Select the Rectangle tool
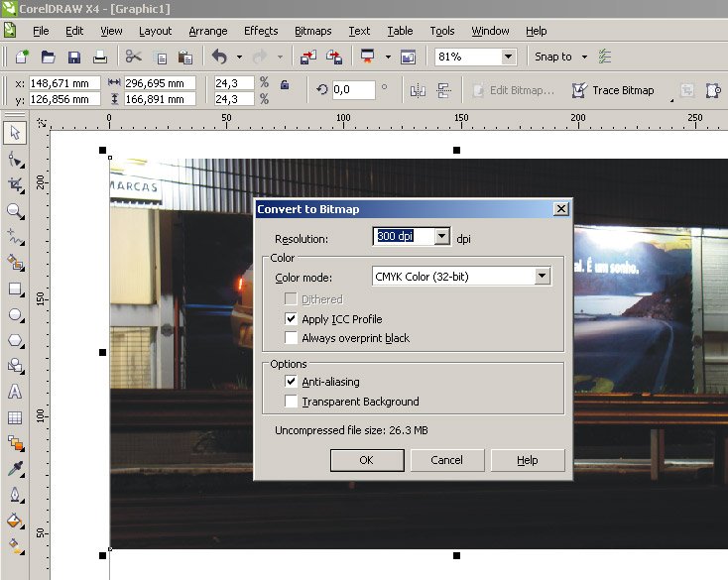 (15, 290)
